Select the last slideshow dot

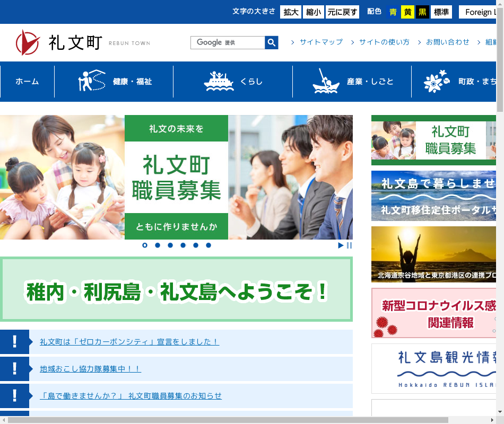[208, 245]
